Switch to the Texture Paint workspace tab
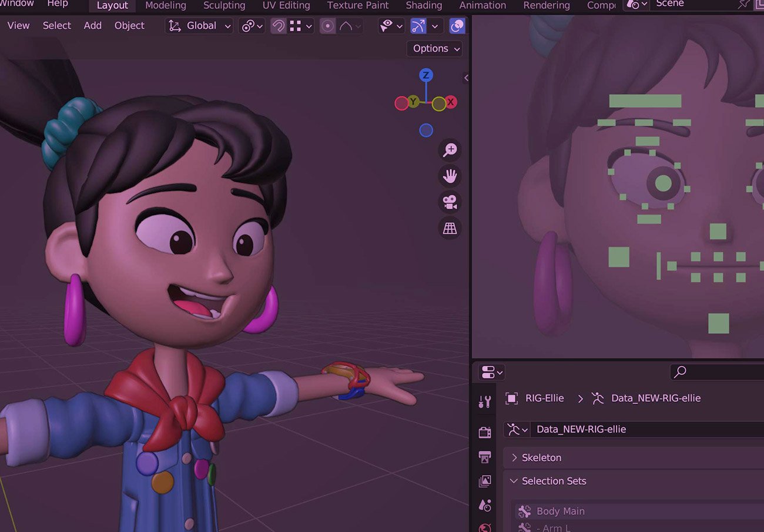This screenshot has width=764, height=532. click(358, 5)
